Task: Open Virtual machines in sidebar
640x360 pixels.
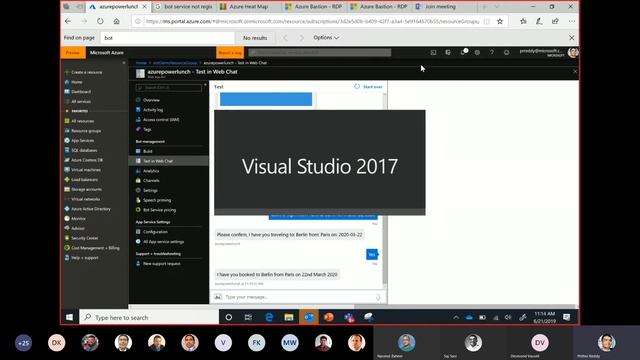Action: pyautogui.click(x=86, y=170)
